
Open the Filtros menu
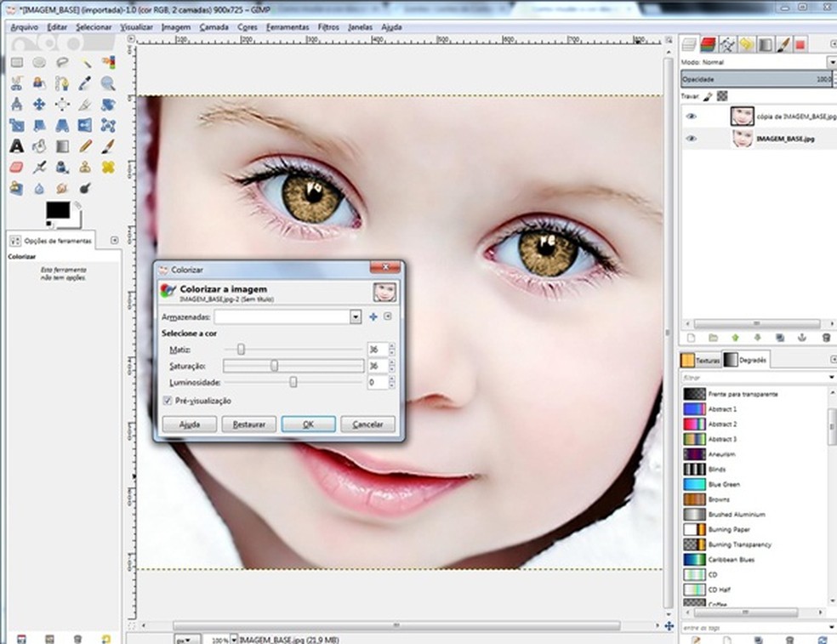pos(328,27)
